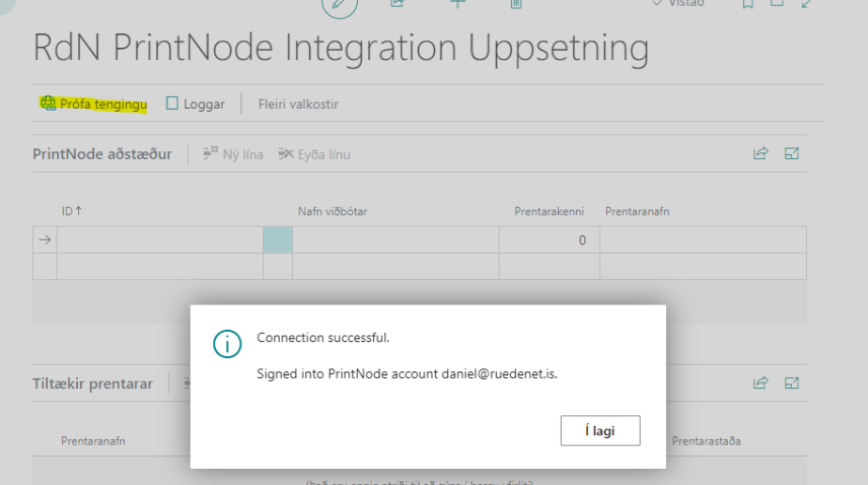
Task: Share the Tiltækir prentarar list
Action: coord(761,383)
